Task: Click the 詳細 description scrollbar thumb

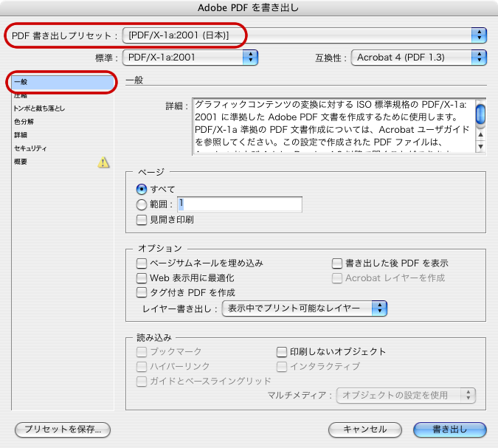Action: pyautogui.click(x=480, y=114)
